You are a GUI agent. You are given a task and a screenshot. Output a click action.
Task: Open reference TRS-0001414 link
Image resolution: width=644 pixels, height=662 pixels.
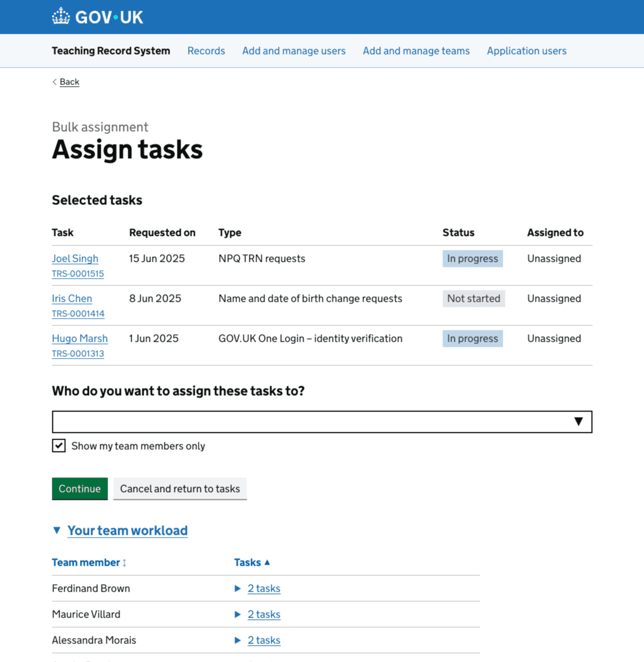(78, 314)
